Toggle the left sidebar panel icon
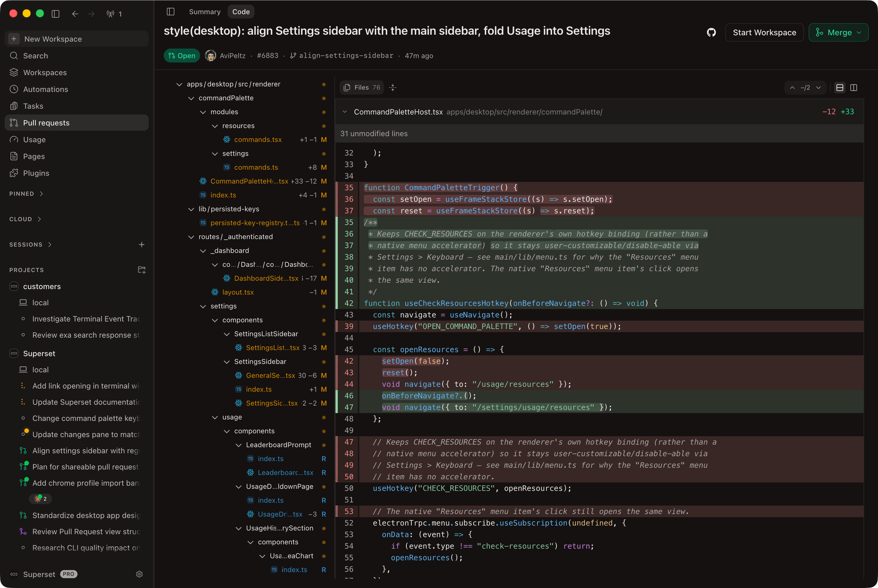The image size is (878, 588). click(x=55, y=14)
